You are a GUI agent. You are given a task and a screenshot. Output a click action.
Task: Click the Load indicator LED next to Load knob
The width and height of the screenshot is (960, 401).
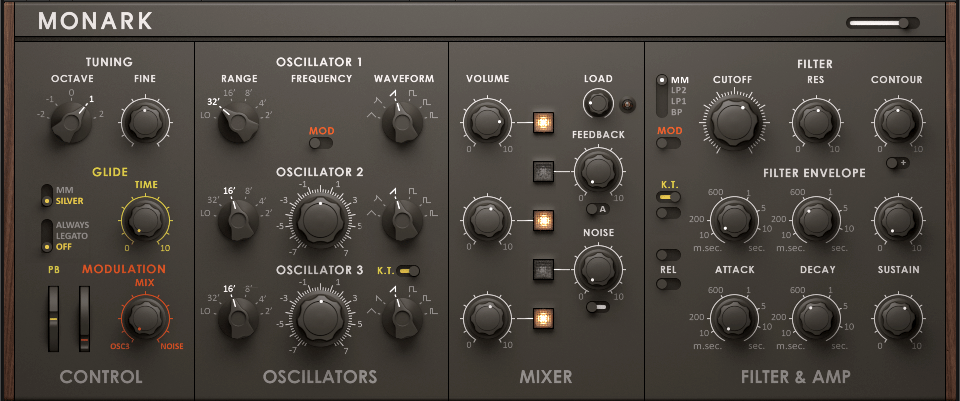[x=627, y=105]
